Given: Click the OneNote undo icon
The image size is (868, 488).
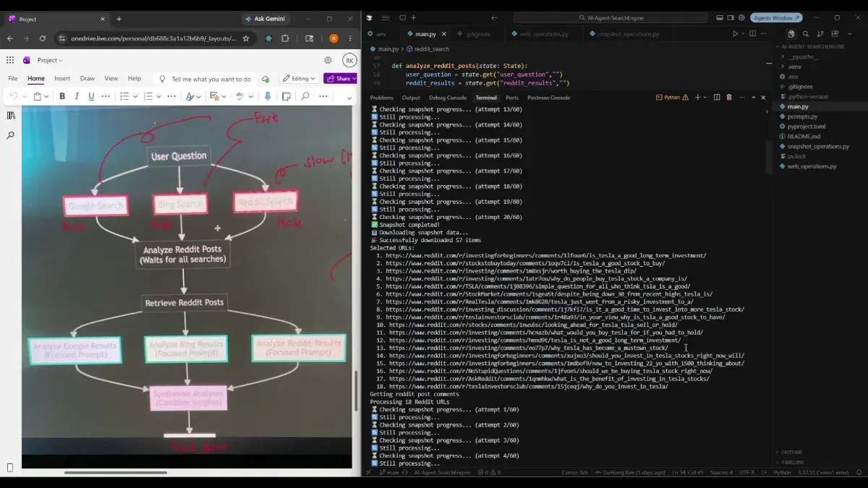Looking at the screenshot, I should (x=13, y=96).
